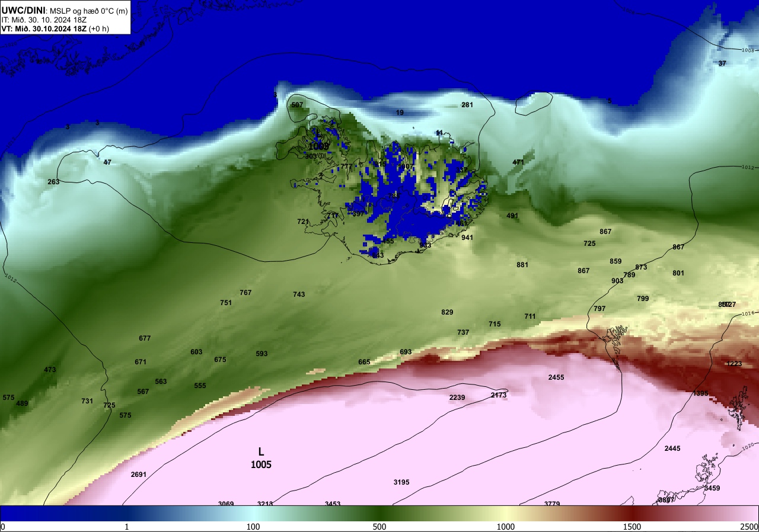Click the 693 value
The image size is (759, 532).
click(x=406, y=352)
